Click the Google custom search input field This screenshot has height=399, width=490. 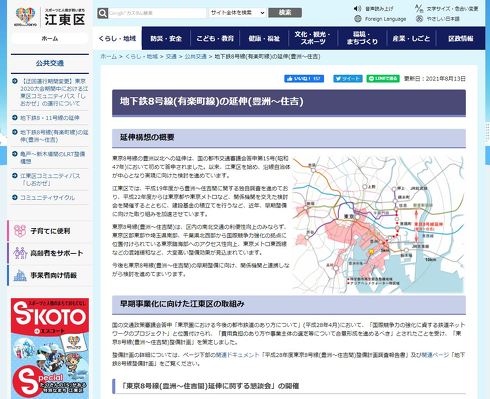[x=157, y=13]
